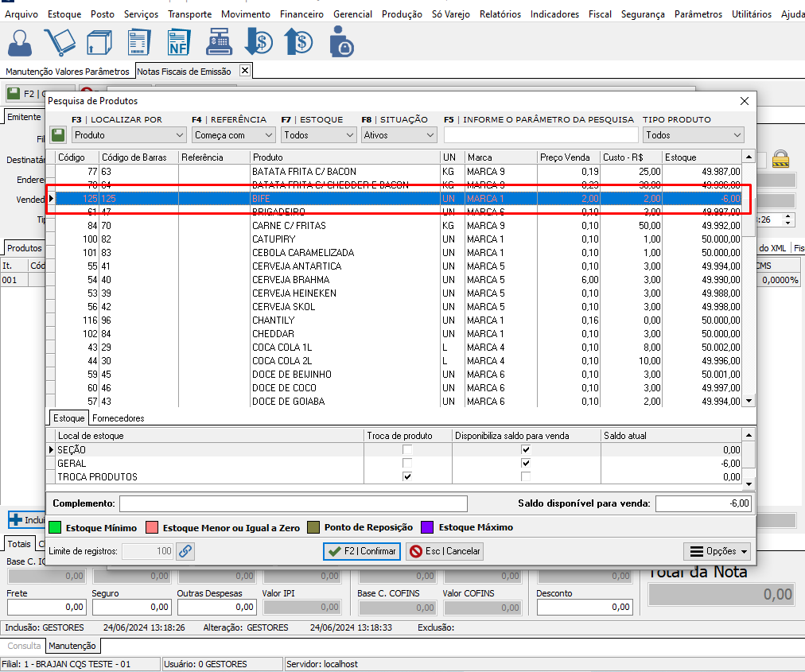The image size is (805, 672).
Task: Open the Tipo Produto dropdown
Action: (x=693, y=135)
